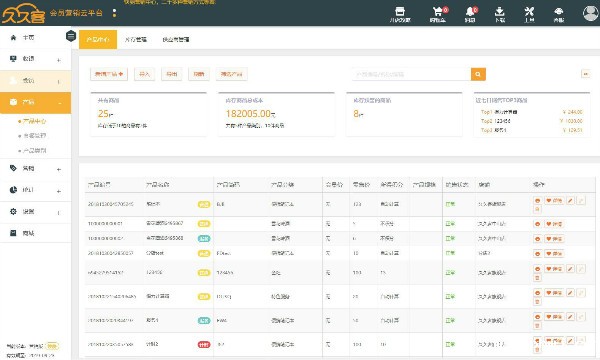
Task: Select the highlighted product item with box icon
Action: (x=35, y=102)
